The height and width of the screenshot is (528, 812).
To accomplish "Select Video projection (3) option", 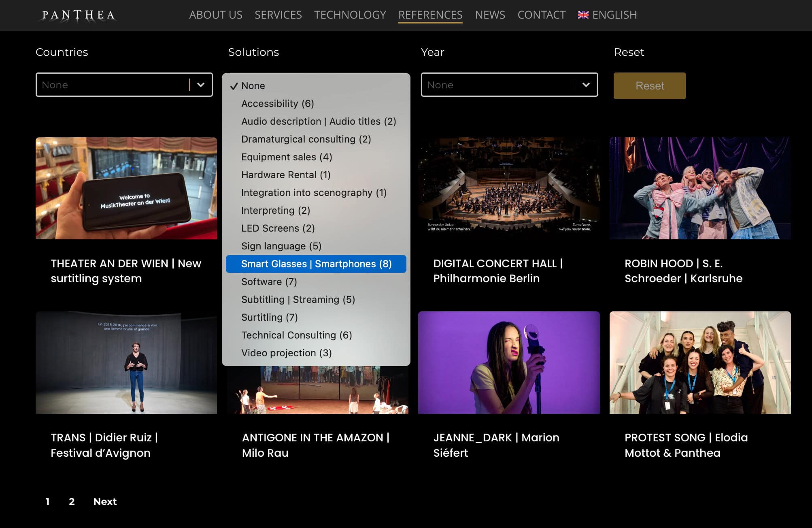I will (286, 353).
